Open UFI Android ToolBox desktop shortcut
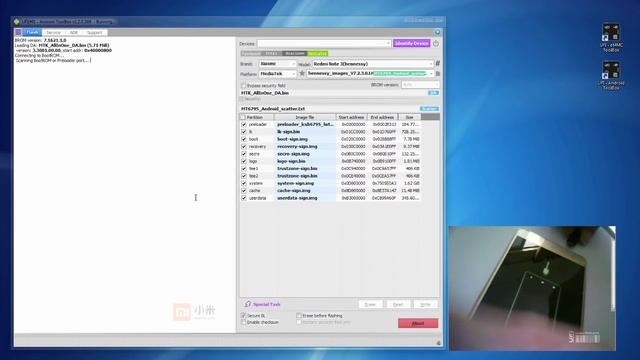The height and width of the screenshot is (360, 640). pyautogui.click(x=611, y=75)
